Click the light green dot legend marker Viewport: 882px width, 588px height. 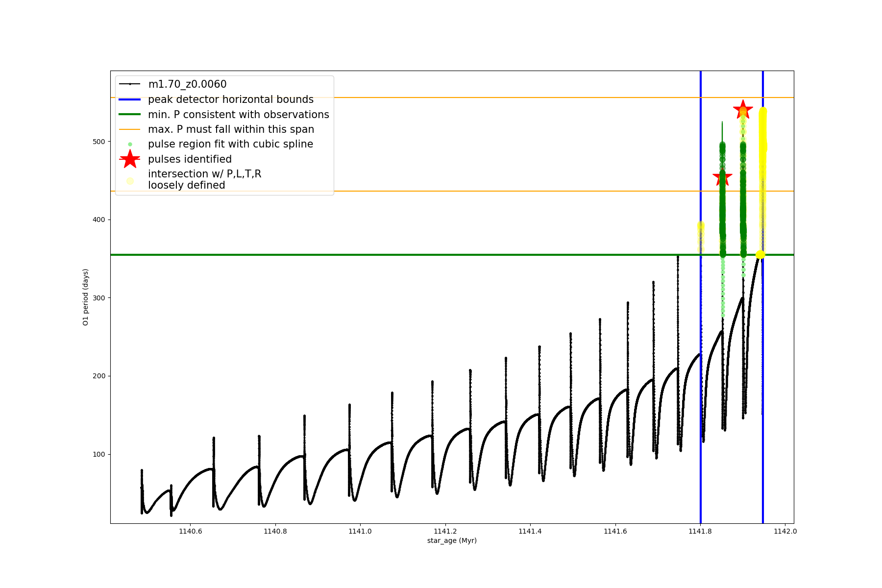click(x=130, y=145)
